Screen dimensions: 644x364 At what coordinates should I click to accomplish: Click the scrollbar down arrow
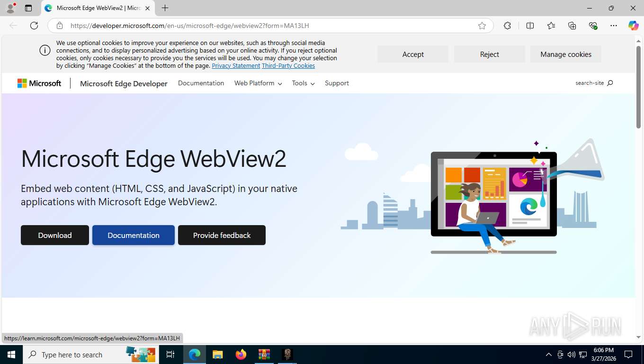[638, 337]
